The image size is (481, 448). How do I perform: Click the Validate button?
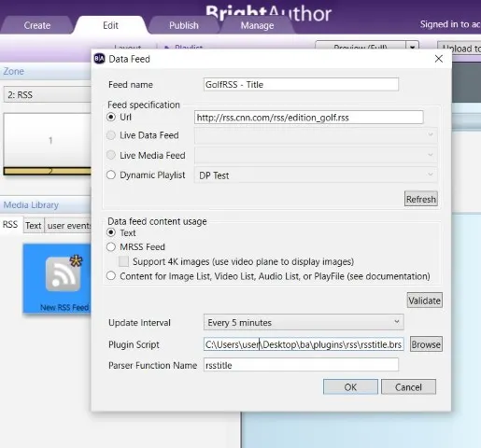(x=424, y=301)
